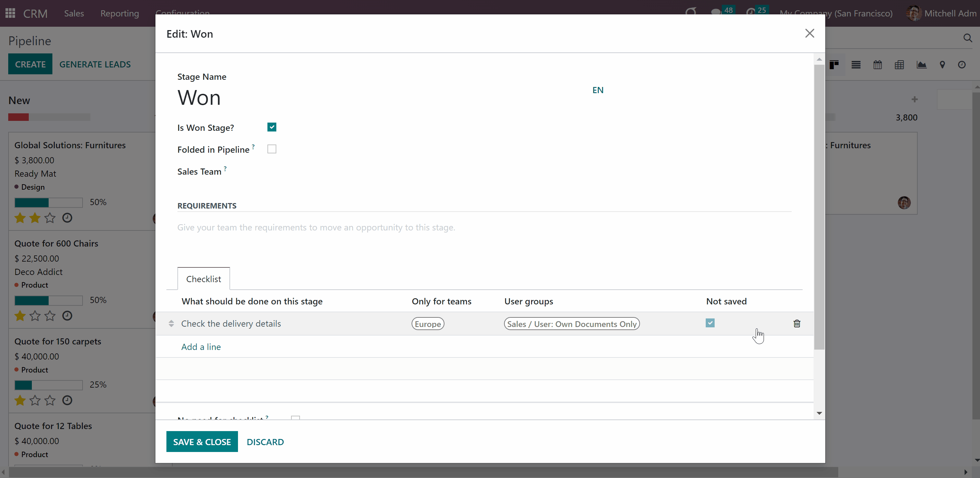Viewport: 980px width, 478px height.
Task: Switch to Map view icon
Action: (x=942, y=65)
